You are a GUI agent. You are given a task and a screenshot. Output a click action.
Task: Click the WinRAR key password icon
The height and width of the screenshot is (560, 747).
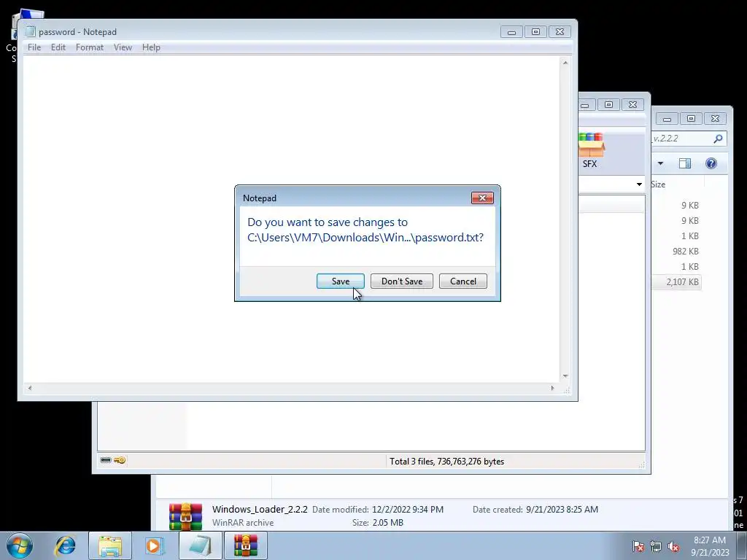(x=120, y=460)
